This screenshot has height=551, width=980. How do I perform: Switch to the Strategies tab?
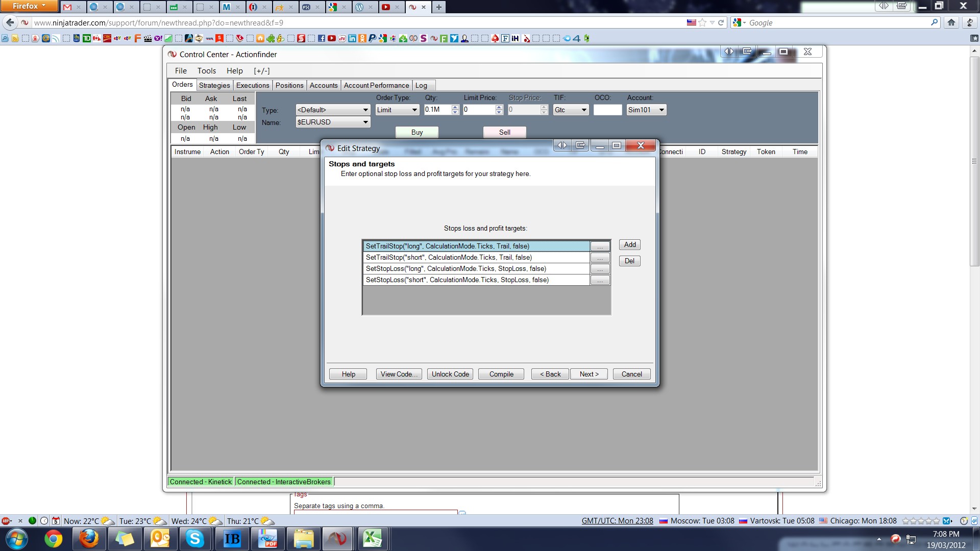tap(214, 85)
